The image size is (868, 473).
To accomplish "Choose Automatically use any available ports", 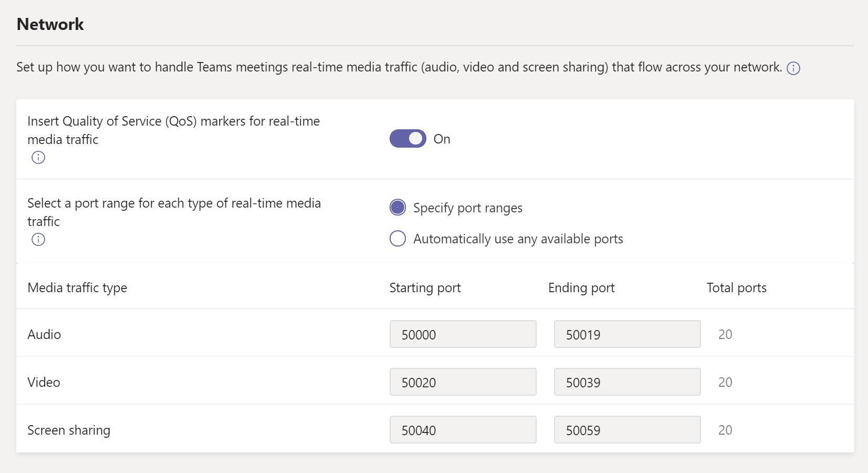I will (x=398, y=239).
